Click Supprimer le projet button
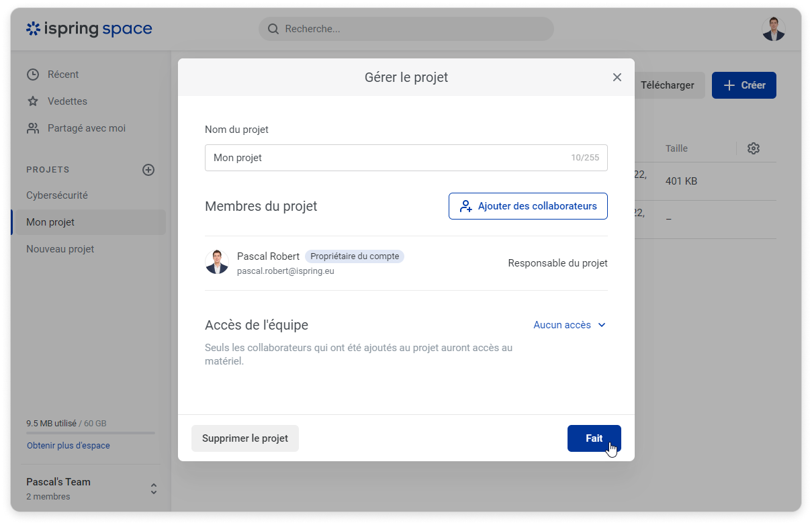This screenshot has height=525, width=812. click(x=244, y=438)
